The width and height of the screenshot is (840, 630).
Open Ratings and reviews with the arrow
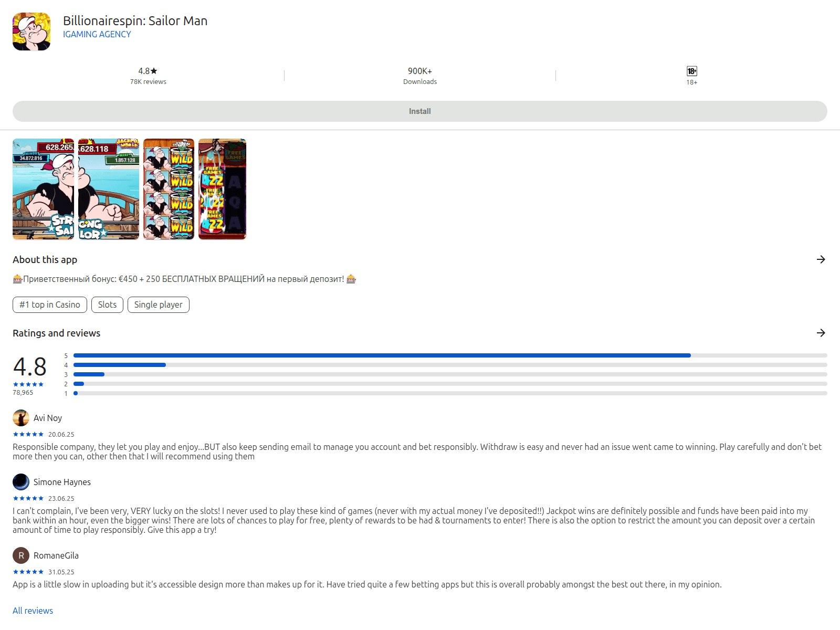(x=821, y=333)
